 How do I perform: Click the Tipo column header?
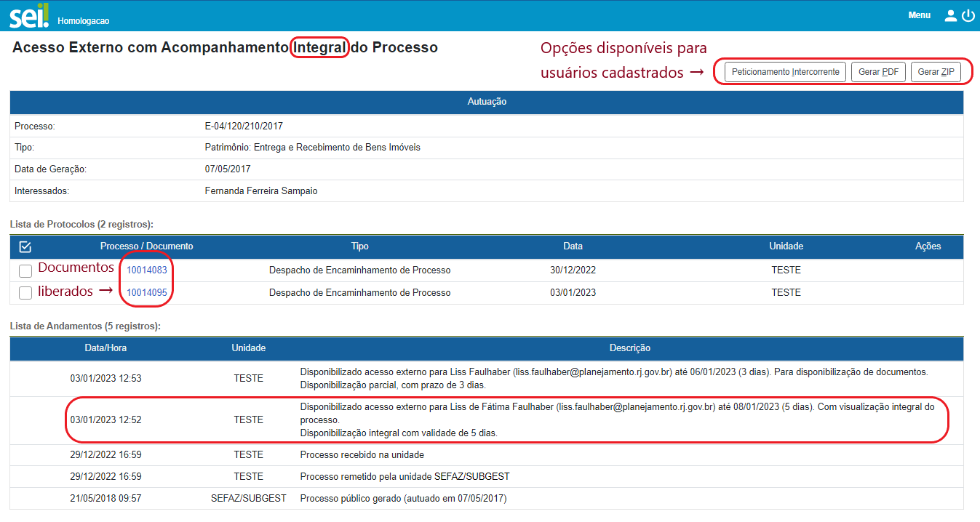click(x=359, y=246)
